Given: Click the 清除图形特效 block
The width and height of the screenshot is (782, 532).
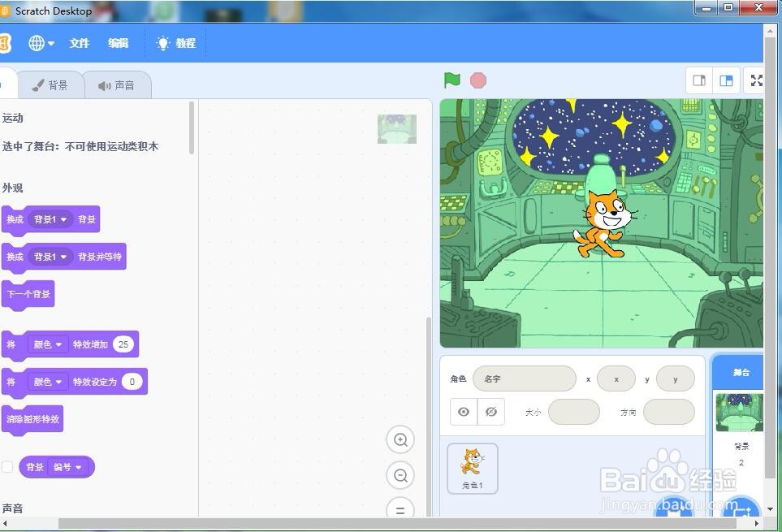Looking at the screenshot, I should tap(32, 419).
